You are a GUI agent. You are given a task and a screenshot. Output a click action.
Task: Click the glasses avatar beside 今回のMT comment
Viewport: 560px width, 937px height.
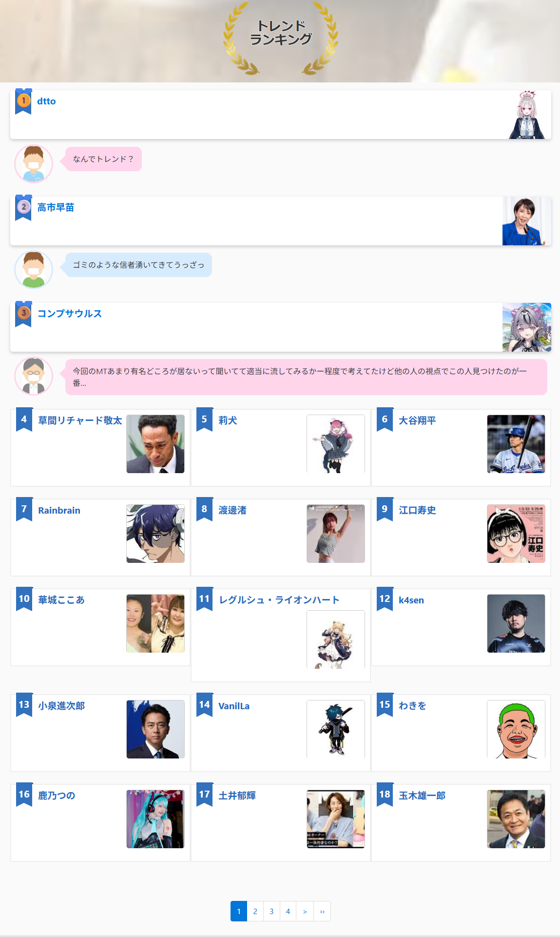pos(34,376)
